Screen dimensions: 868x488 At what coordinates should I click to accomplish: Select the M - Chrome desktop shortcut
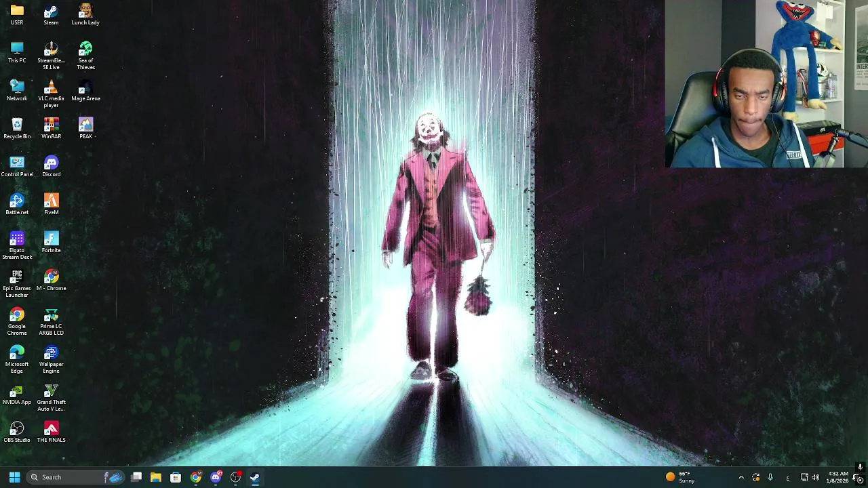(x=51, y=281)
